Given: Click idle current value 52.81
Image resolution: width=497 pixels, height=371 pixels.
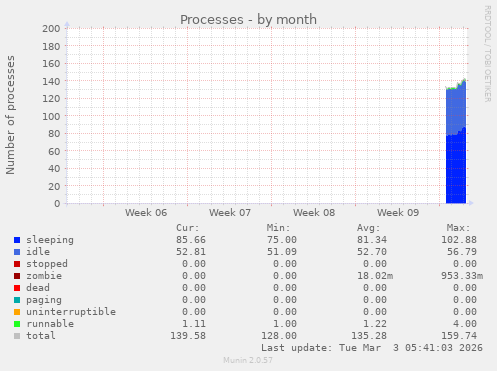Looking at the screenshot, I should point(191,252).
